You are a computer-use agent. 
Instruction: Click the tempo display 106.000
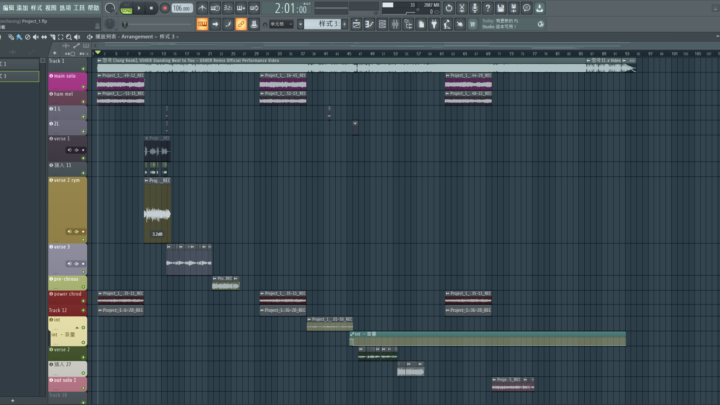point(181,8)
